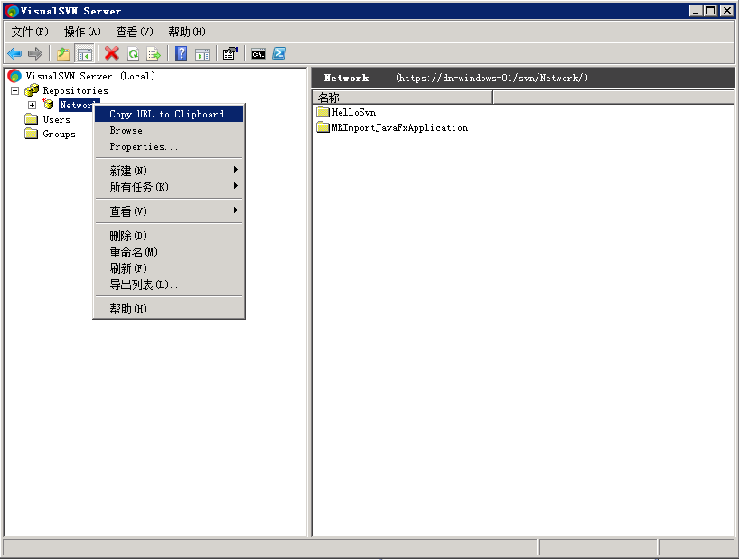739x560 pixels.
Task: Select VisualSVN Server (Local) label
Action: tap(90, 76)
